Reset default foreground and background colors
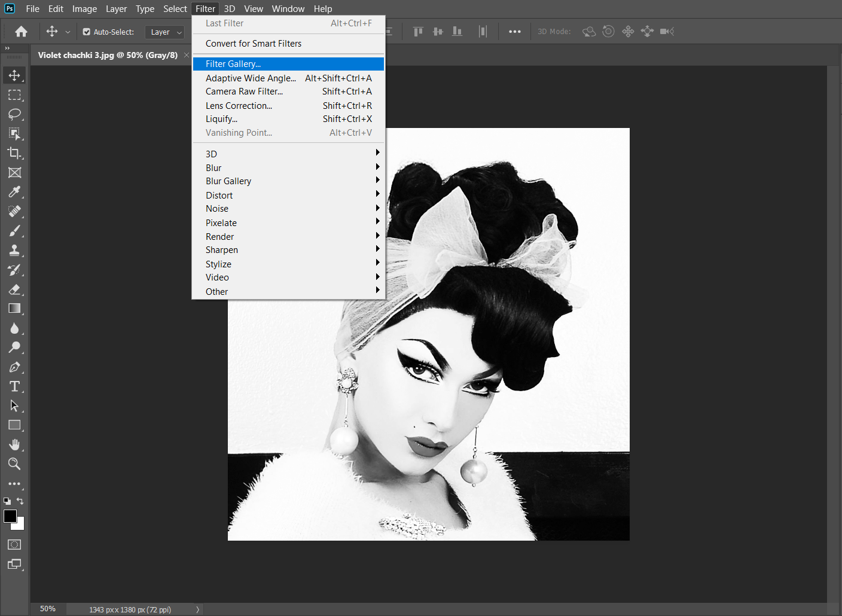The image size is (842, 616). pyautogui.click(x=7, y=501)
